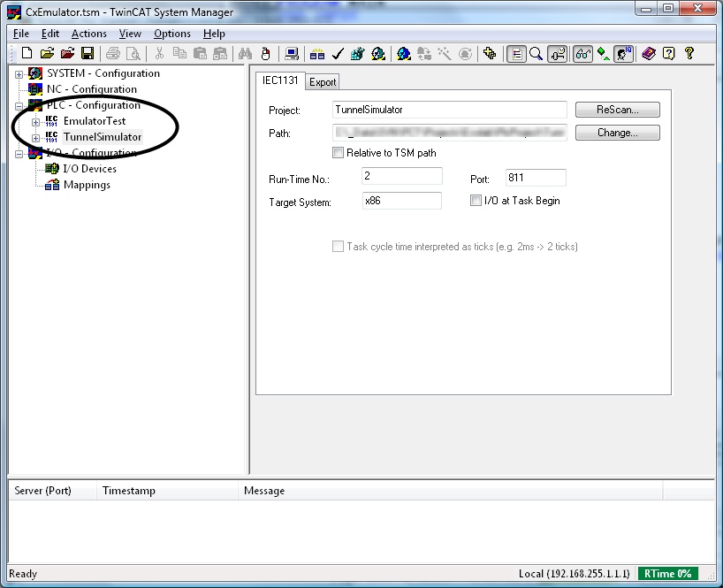Open the View menu

click(x=130, y=34)
